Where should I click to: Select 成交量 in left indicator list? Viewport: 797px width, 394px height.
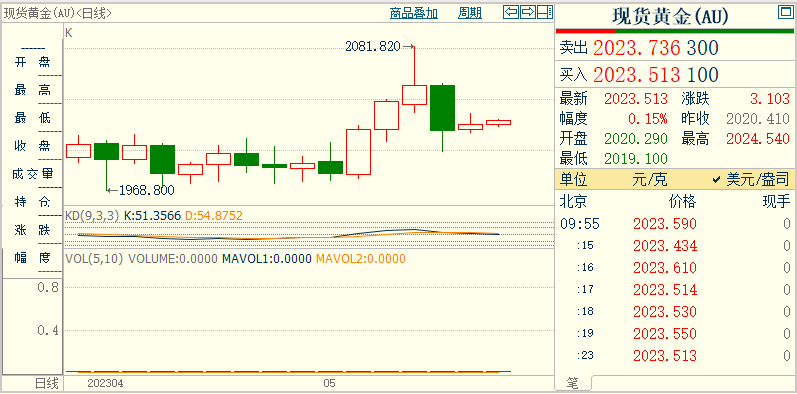(33, 174)
